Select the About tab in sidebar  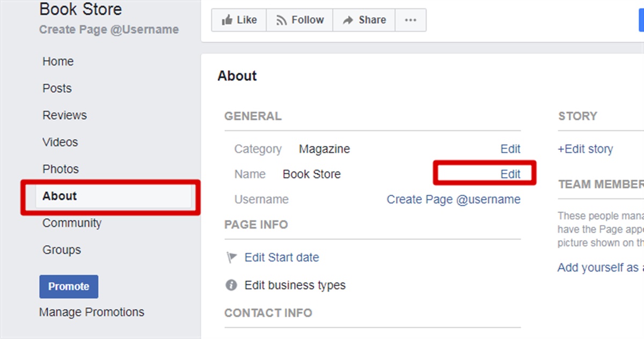(x=60, y=196)
